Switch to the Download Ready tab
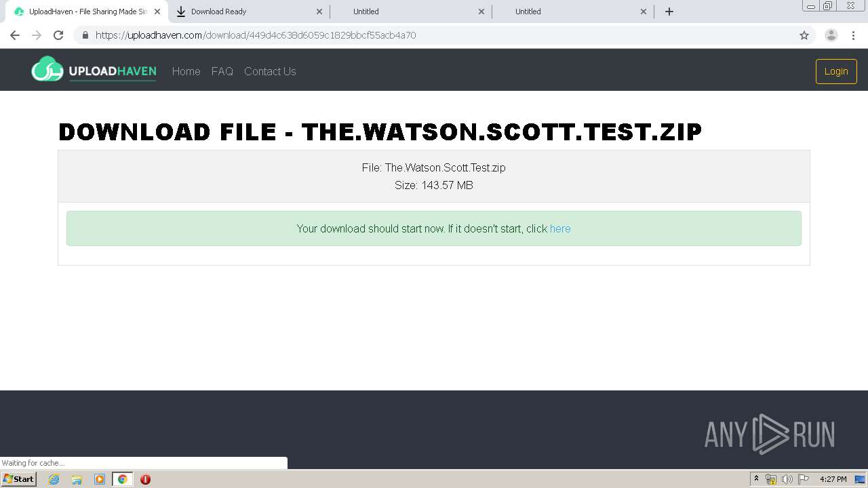This screenshot has width=868, height=488. tap(248, 12)
